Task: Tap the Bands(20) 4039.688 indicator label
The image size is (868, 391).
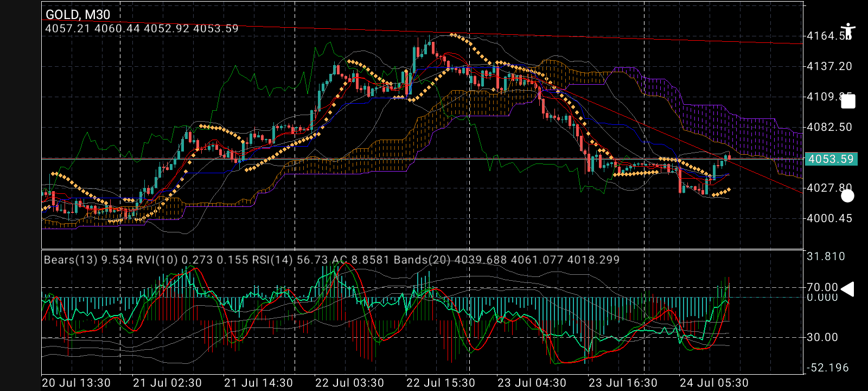Action: [450, 260]
